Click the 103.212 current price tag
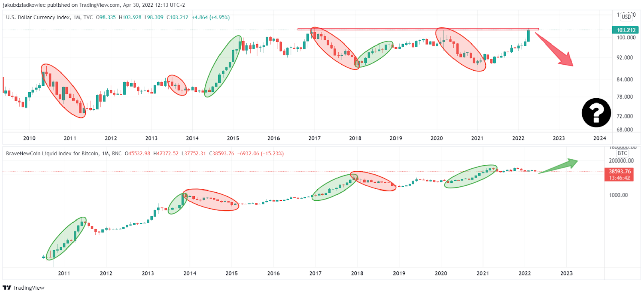The image size is (644, 293). pyautogui.click(x=625, y=30)
